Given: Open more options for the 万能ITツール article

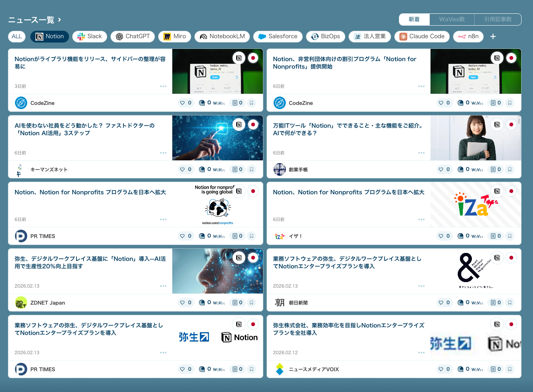Looking at the screenshot, I should pos(421,153).
